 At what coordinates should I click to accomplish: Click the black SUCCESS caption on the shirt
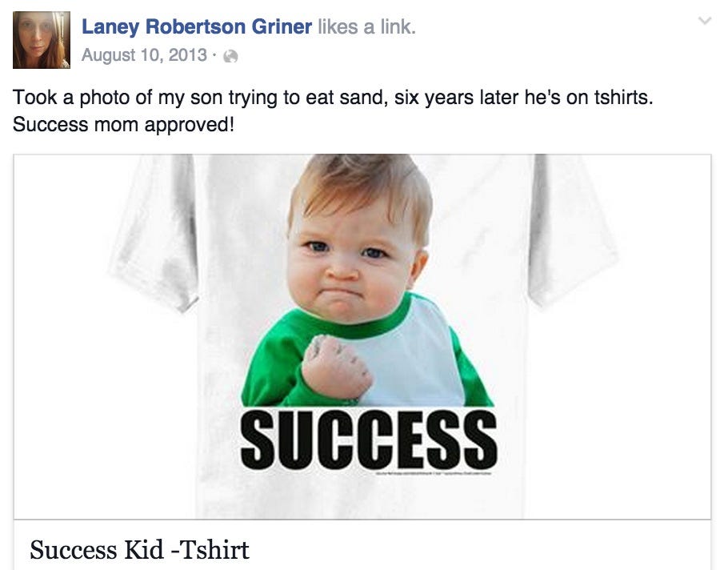click(369, 439)
